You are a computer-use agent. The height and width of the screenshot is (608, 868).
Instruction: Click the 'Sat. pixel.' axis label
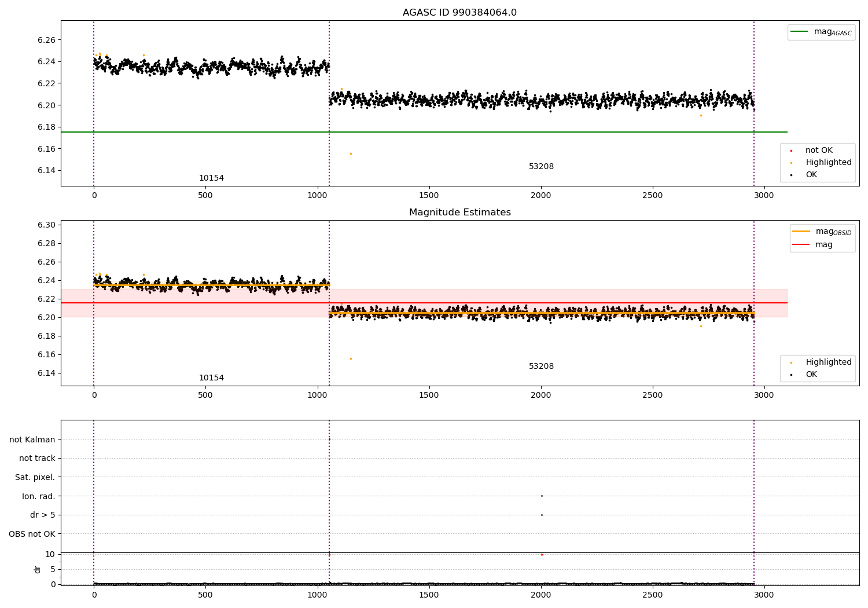pos(35,477)
